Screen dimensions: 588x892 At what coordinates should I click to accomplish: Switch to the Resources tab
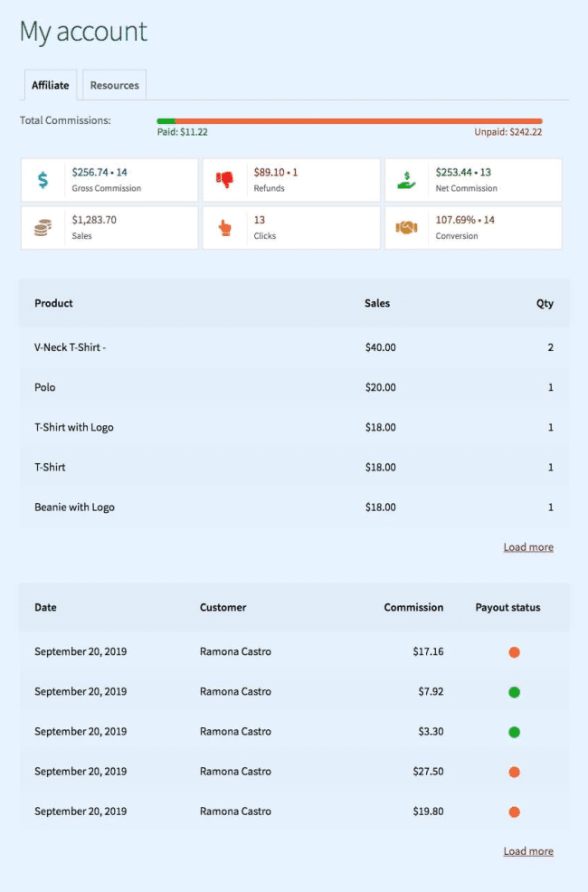coord(113,84)
